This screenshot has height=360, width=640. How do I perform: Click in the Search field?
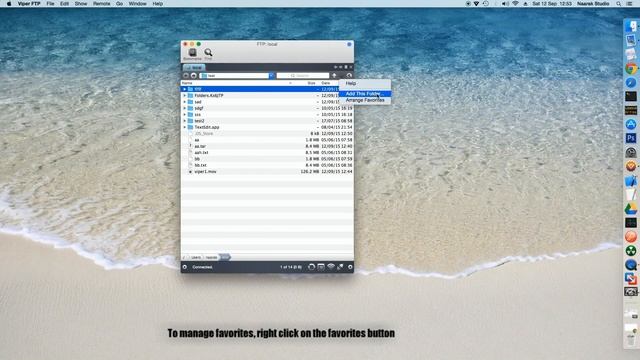tap(303, 76)
